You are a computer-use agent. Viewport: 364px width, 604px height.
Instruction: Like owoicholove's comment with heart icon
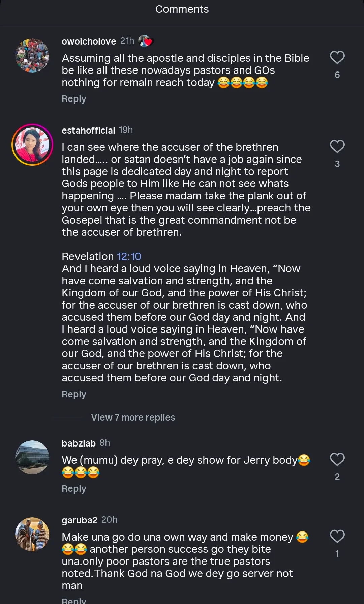pyautogui.click(x=337, y=57)
